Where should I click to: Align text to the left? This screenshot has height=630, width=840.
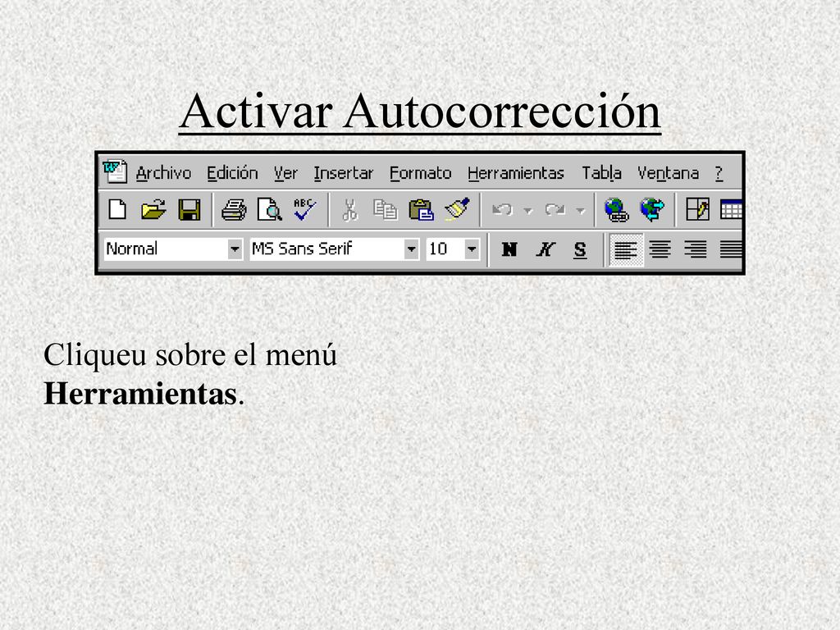point(625,249)
